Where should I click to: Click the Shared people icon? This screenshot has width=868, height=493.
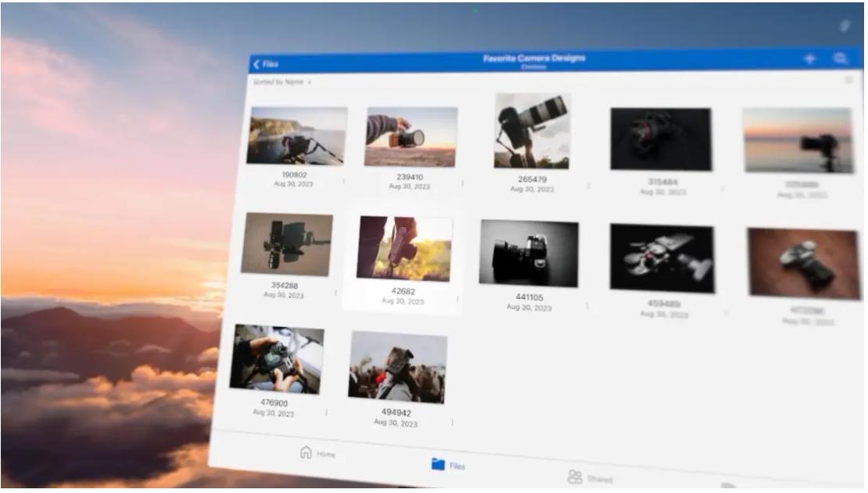[x=575, y=476]
